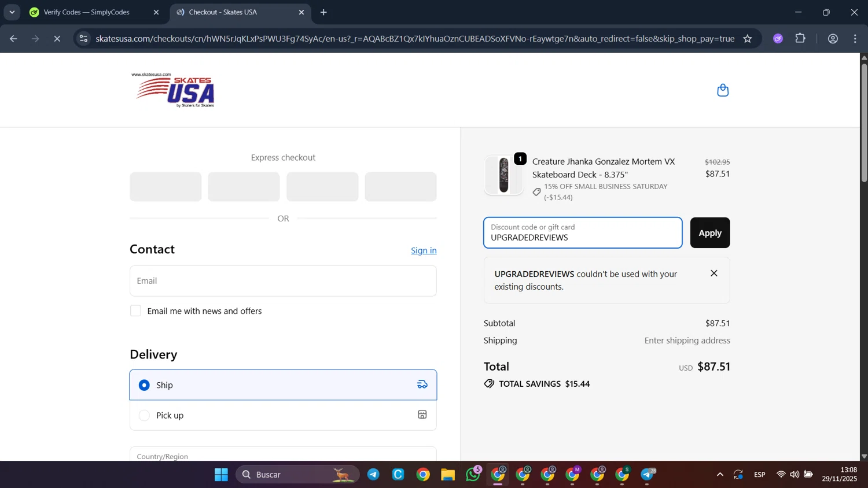Select the Pick up delivery option
Viewport: 868px width, 488px height.
click(x=283, y=415)
